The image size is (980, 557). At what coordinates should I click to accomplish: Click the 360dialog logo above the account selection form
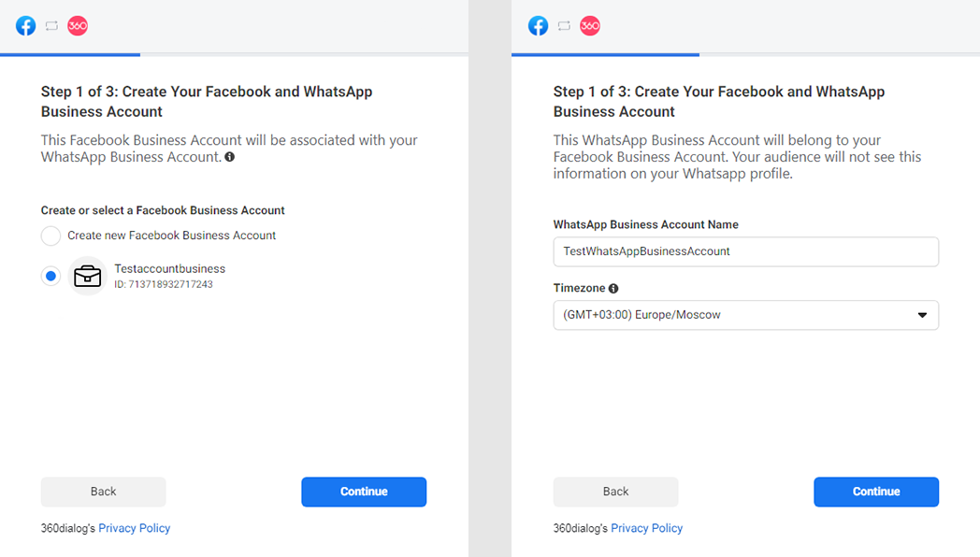[x=78, y=26]
